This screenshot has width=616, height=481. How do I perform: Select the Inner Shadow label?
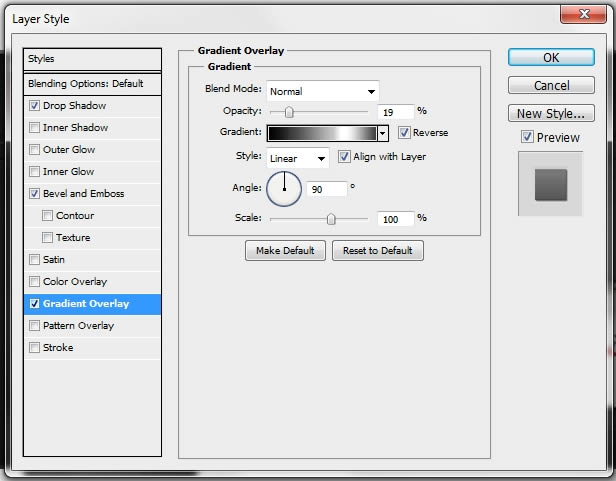pyautogui.click(x=75, y=127)
